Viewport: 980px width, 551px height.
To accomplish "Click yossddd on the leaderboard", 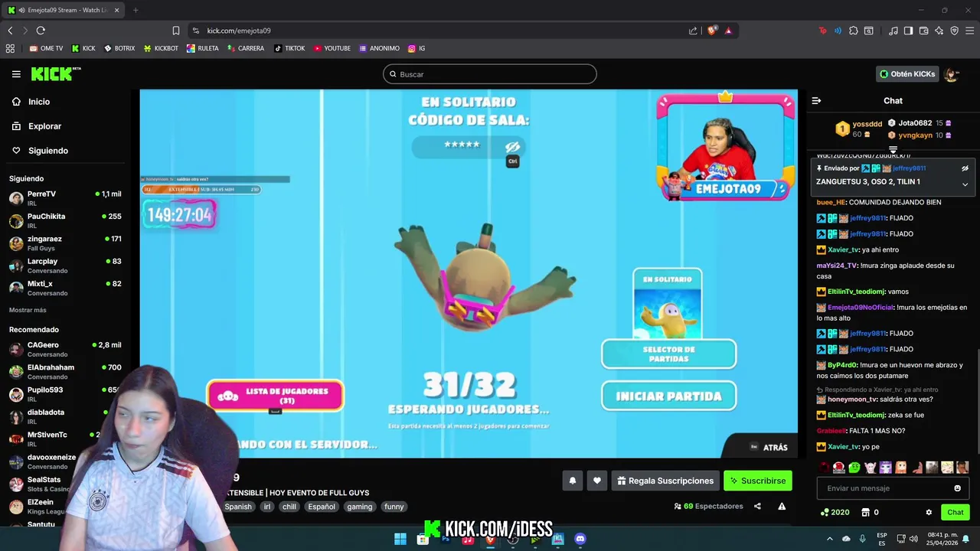I will point(867,124).
